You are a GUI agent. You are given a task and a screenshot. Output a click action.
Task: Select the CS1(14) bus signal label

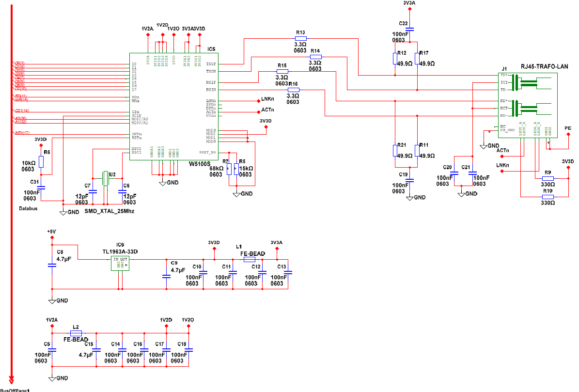tap(22, 111)
